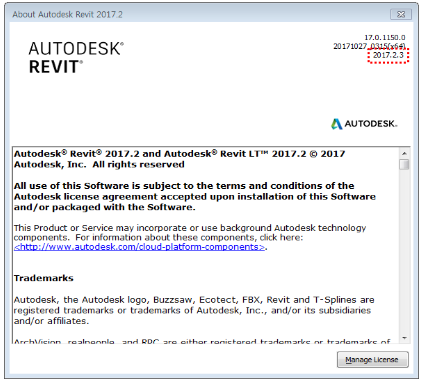Click the Autodesk logo icon
Viewport: 422px width, 382px height.
point(336,124)
